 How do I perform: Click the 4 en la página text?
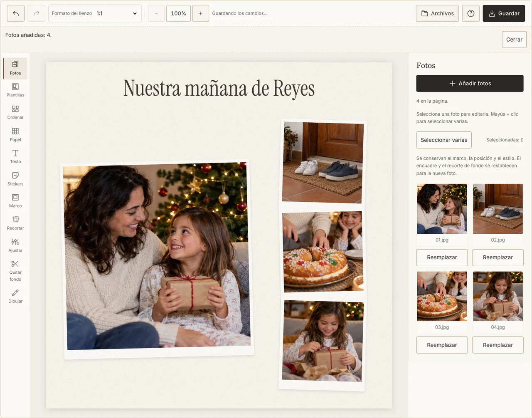tap(432, 101)
